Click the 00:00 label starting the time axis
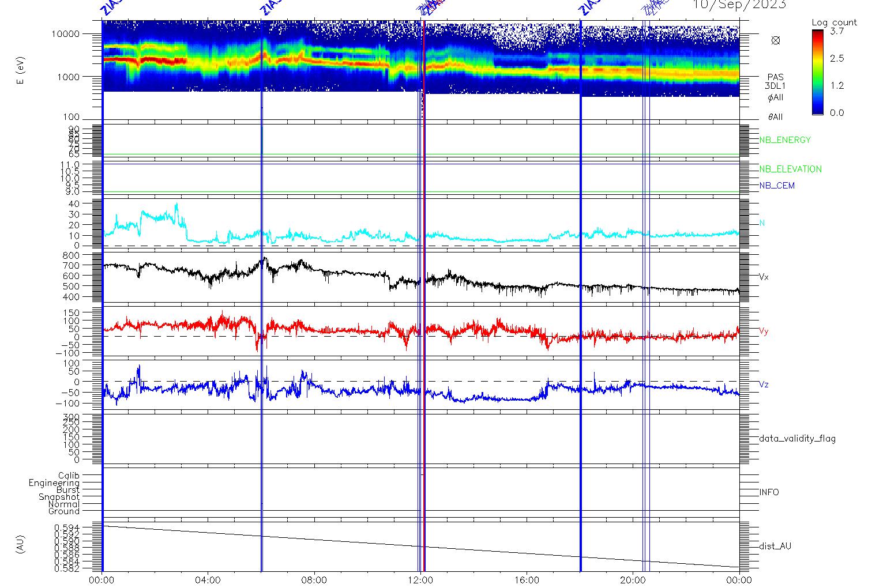 pos(102,581)
